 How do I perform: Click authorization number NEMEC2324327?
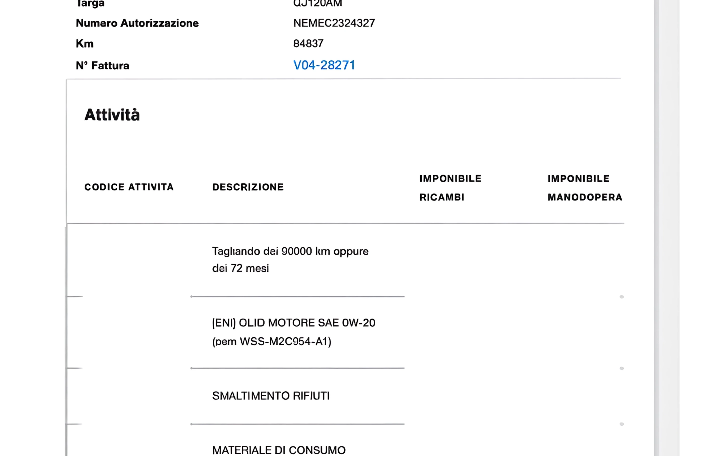tap(334, 23)
